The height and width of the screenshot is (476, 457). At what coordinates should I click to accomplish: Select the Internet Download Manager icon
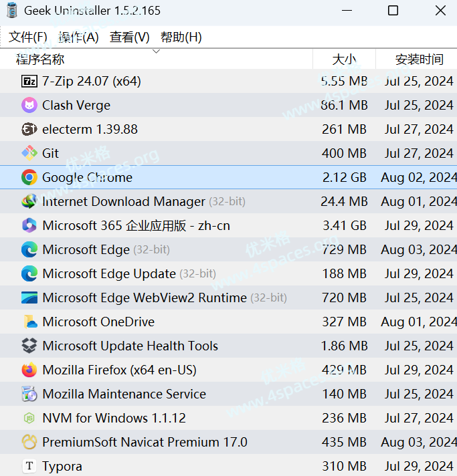29,202
